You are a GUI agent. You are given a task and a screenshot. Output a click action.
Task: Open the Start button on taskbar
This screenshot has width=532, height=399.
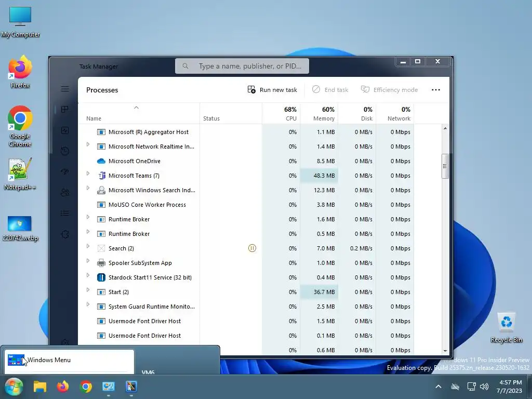pyautogui.click(x=14, y=387)
